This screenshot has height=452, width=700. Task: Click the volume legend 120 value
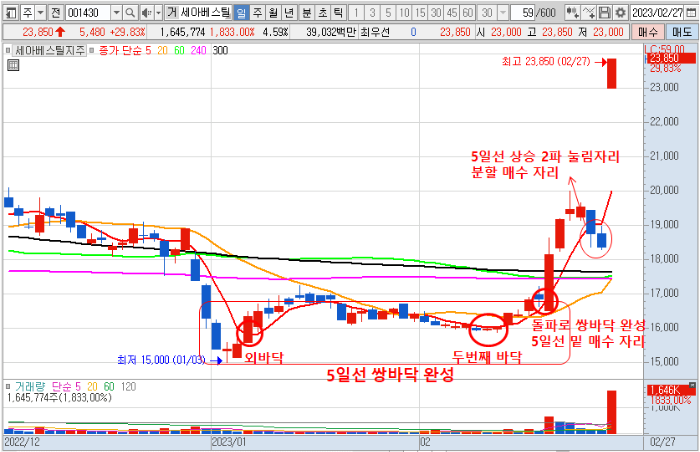(x=128, y=386)
